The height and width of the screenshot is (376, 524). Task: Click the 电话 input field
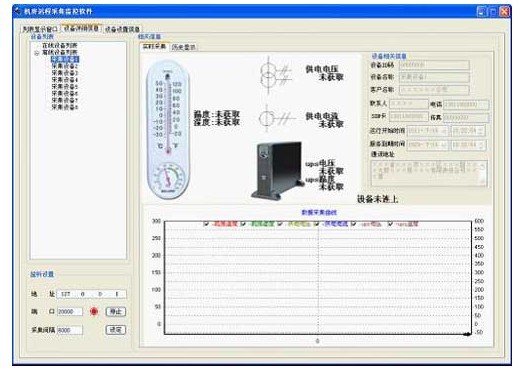point(466,105)
